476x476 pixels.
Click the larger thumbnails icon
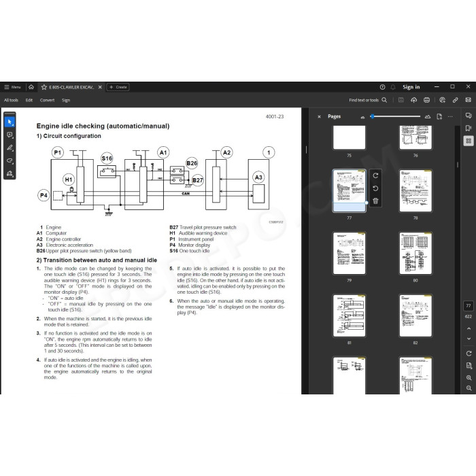click(x=428, y=116)
